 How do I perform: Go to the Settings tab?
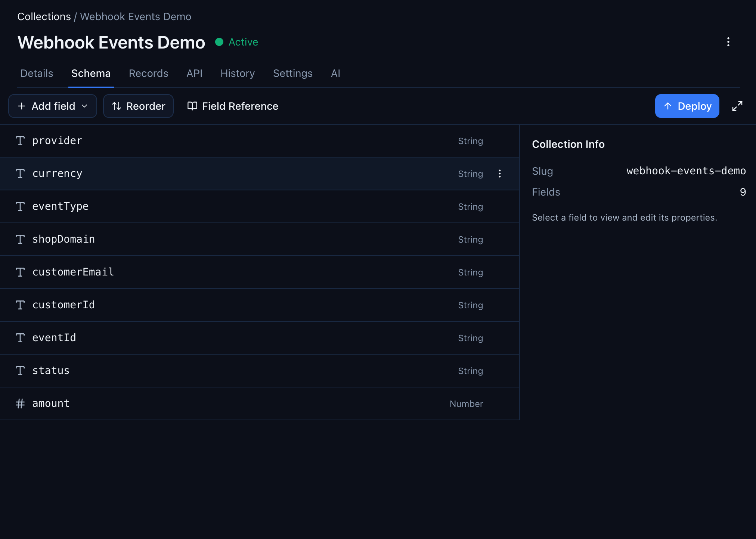pyautogui.click(x=292, y=73)
